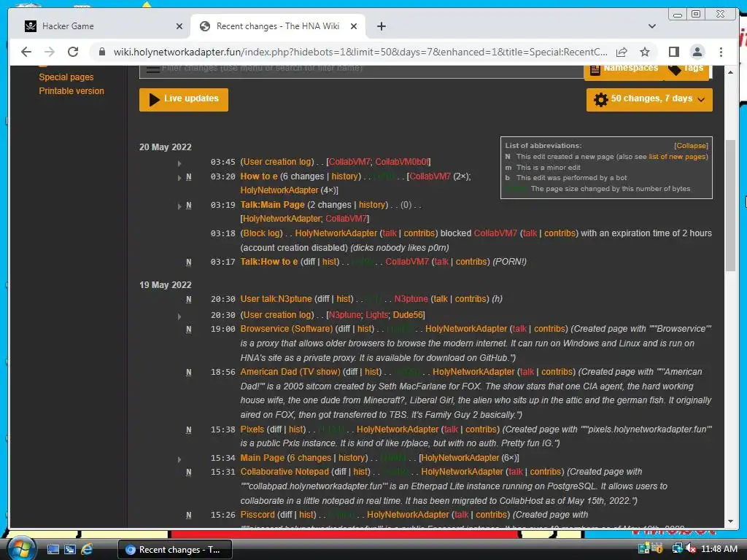This screenshot has height=560, width=747.
Task: Open the 50 changes, 7 days dropdown
Action: click(x=649, y=99)
